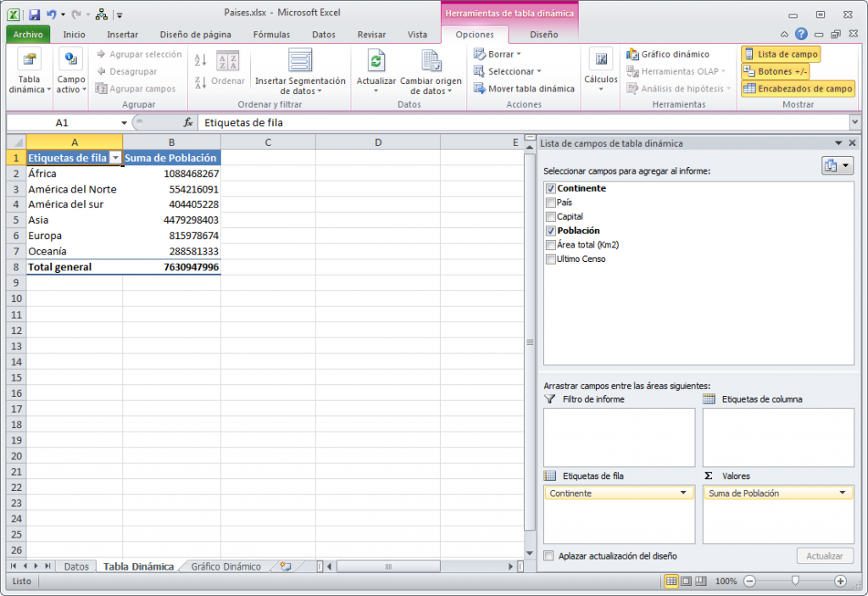Click Cambiar origen de datos icon
This screenshot has width=868, height=596.
[431, 60]
